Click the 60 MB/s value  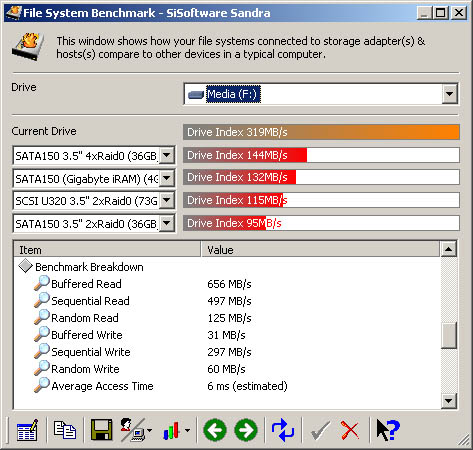[226, 369]
